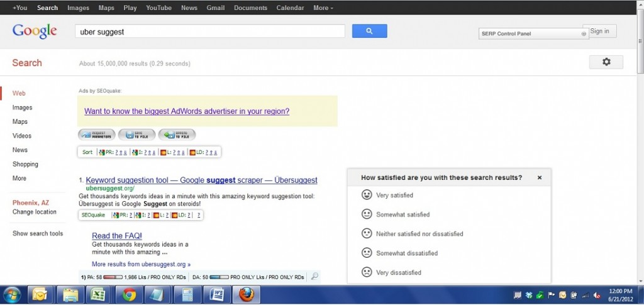Image resolution: width=644 pixels, height=305 pixels.
Task: Open Windows Explorer from taskbar
Action: click(70, 295)
